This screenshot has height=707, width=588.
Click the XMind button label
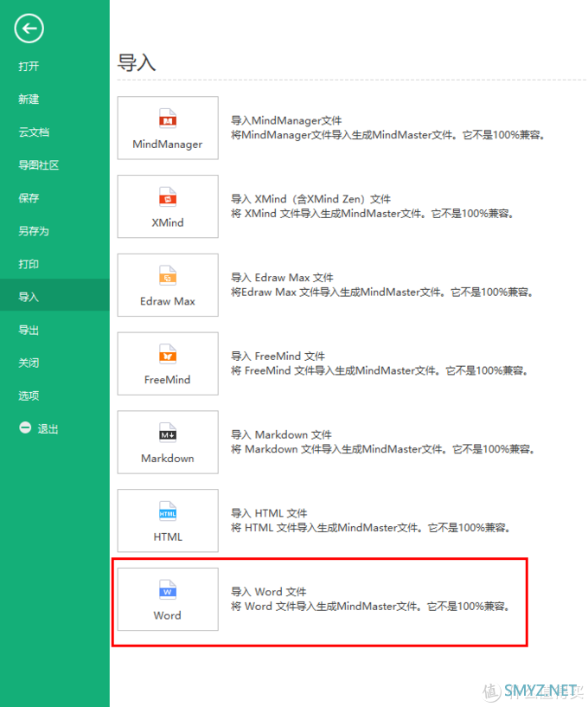point(168,222)
